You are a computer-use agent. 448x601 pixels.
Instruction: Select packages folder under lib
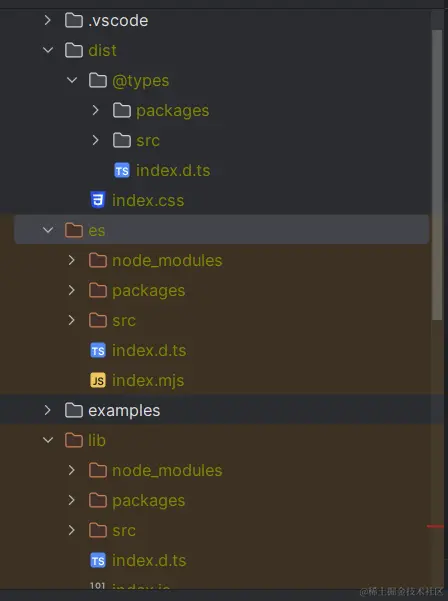coord(148,501)
